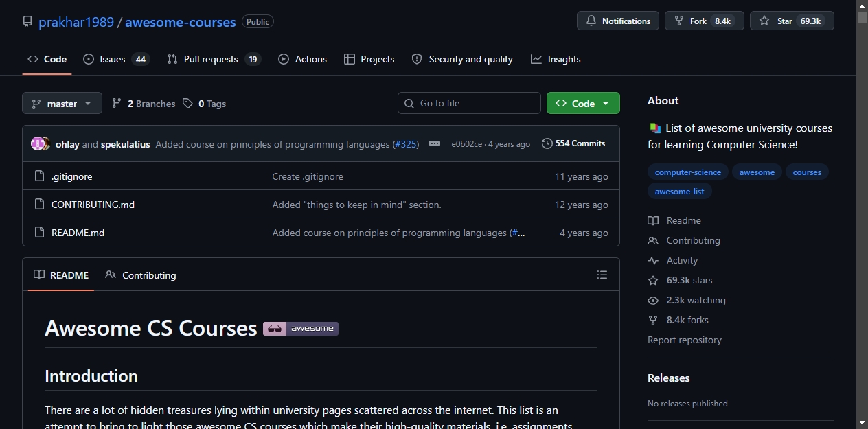Open the green Code dropdown button

tap(583, 103)
